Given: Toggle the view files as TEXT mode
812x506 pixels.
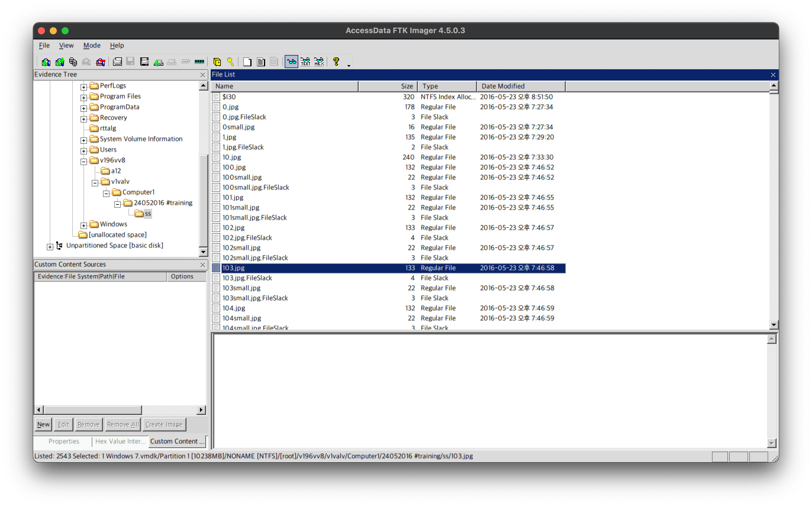Looking at the screenshot, I should coord(305,62).
